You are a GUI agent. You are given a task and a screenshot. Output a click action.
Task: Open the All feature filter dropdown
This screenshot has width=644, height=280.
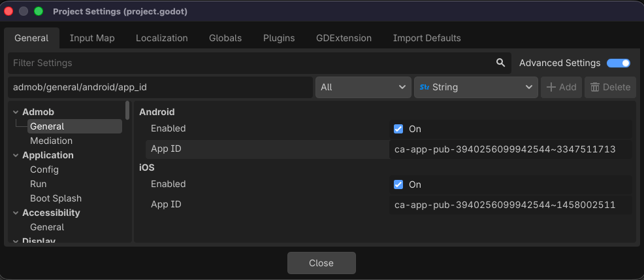(363, 87)
